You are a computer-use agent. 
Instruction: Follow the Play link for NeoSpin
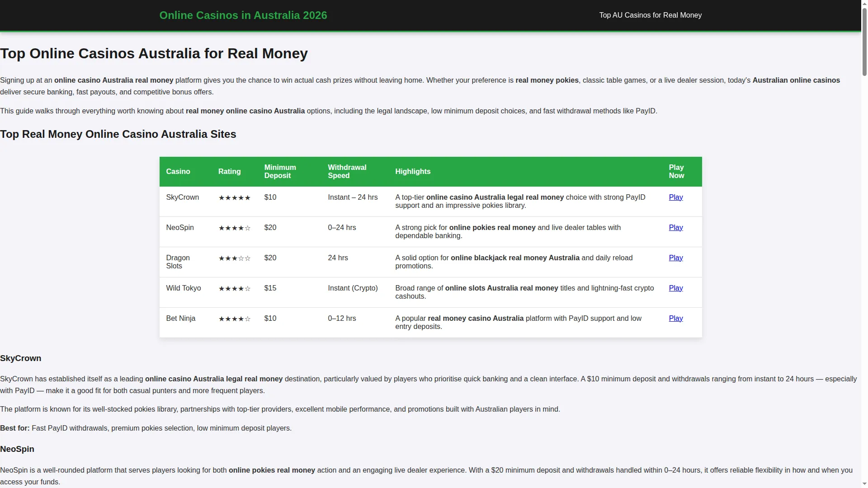click(x=675, y=228)
